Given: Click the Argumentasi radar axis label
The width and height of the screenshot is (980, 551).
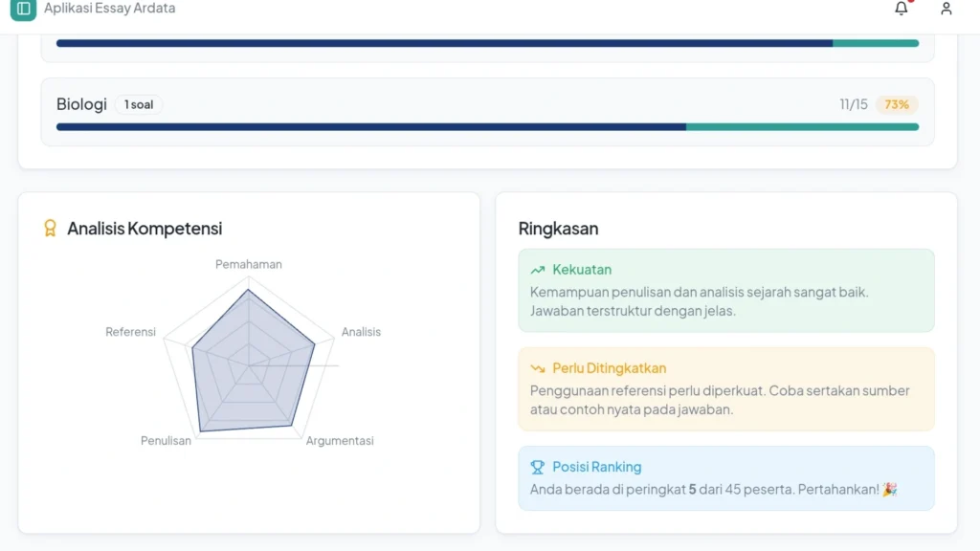Looking at the screenshot, I should tap(340, 440).
